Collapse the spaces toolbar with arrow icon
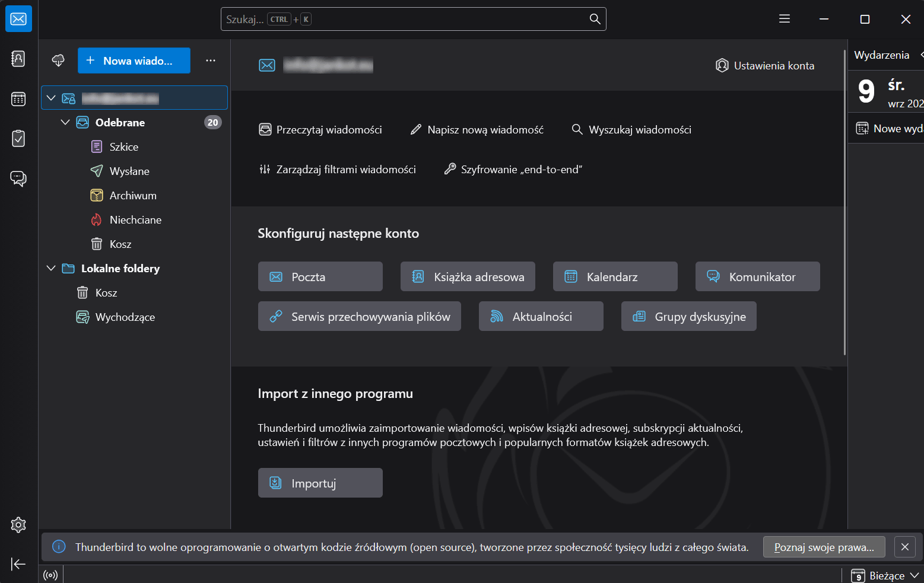The image size is (924, 583). tap(18, 564)
